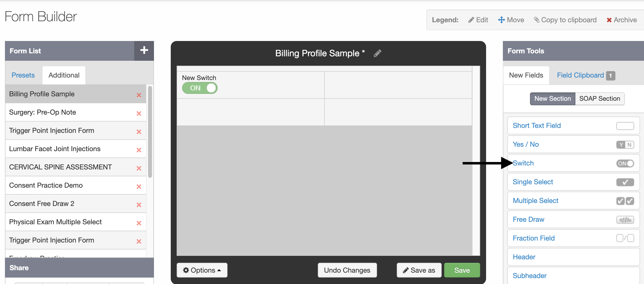
Task: Add a Switch field from Form Tools
Action: (x=573, y=163)
